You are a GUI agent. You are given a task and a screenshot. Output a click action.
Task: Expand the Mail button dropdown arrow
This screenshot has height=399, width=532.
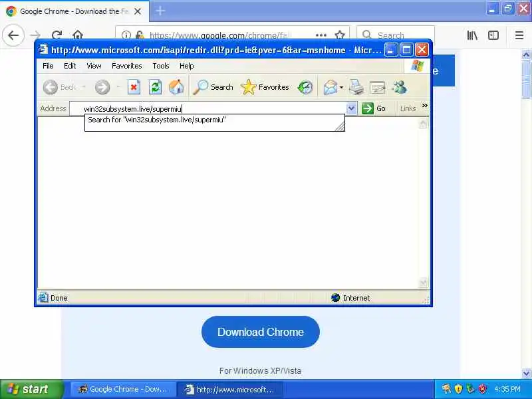(x=341, y=88)
